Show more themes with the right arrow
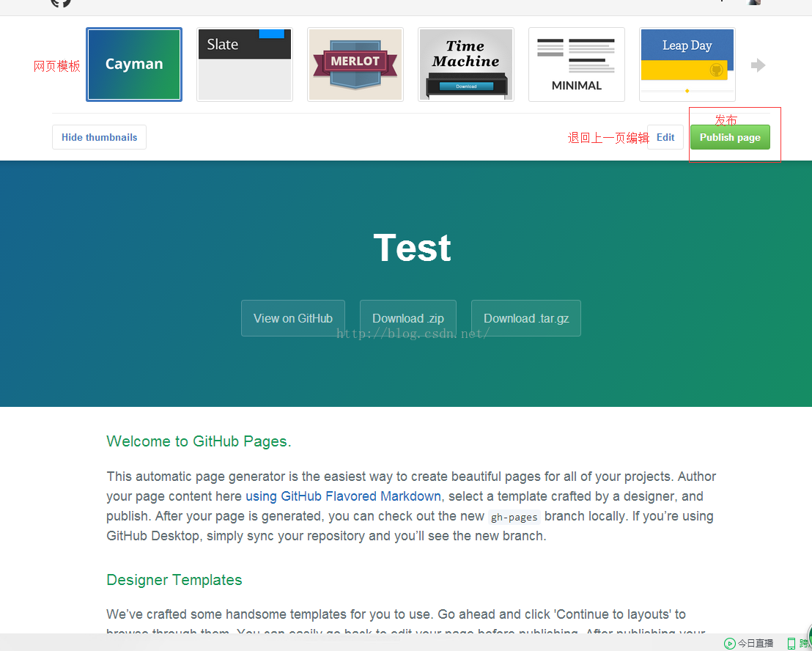Image resolution: width=812 pixels, height=651 pixels. pos(759,65)
